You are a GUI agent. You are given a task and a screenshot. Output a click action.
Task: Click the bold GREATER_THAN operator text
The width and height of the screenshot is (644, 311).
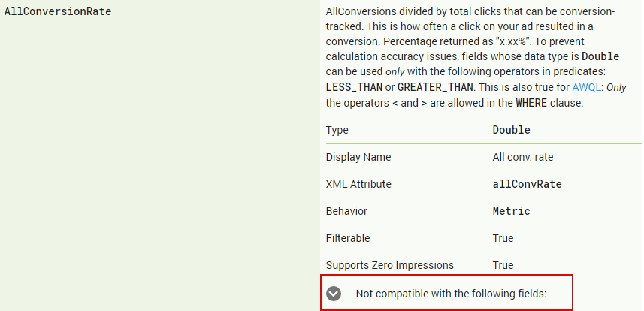(x=437, y=87)
